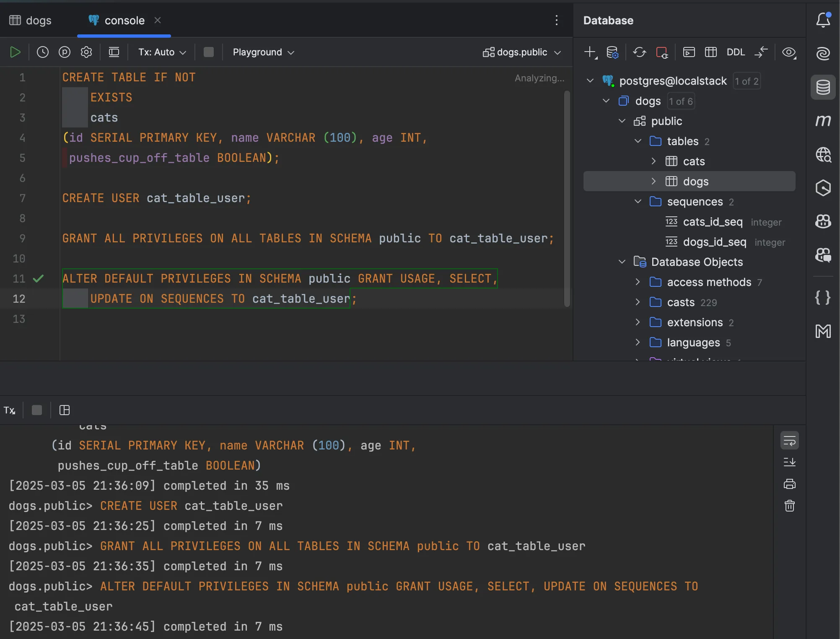The height and width of the screenshot is (639, 840).
Task: Open the Tx: Auto transaction dropdown
Action: 161,52
